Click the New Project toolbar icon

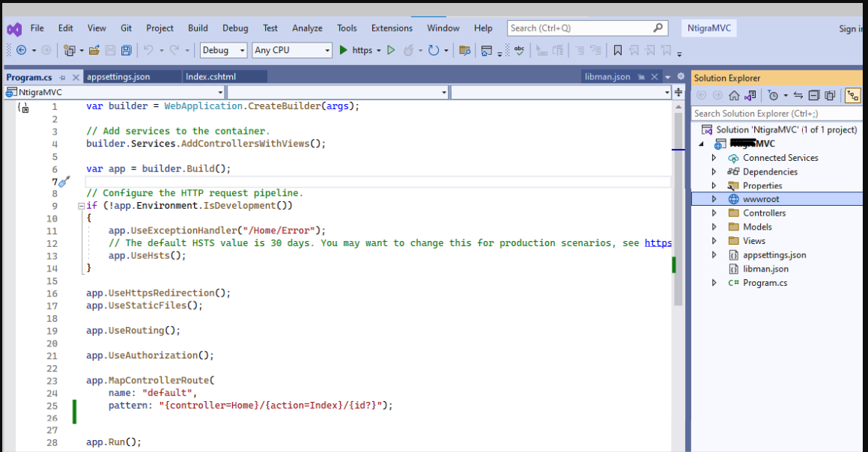[x=69, y=50]
